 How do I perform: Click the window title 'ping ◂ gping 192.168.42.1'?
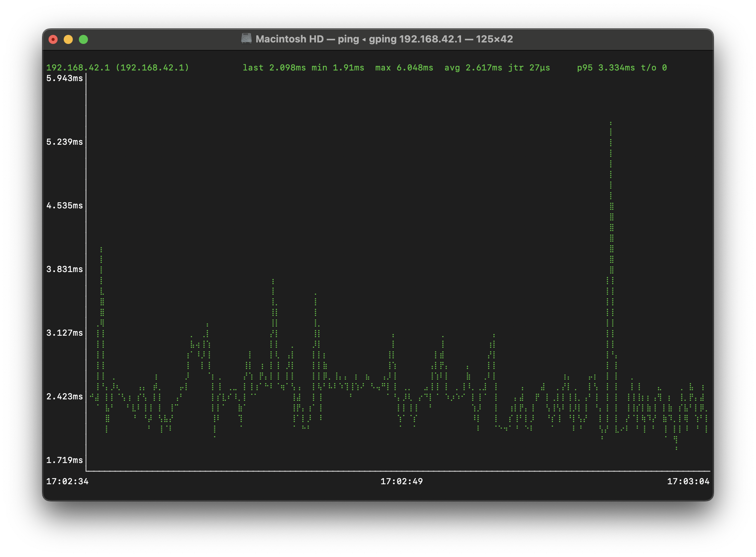[x=400, y=39]
